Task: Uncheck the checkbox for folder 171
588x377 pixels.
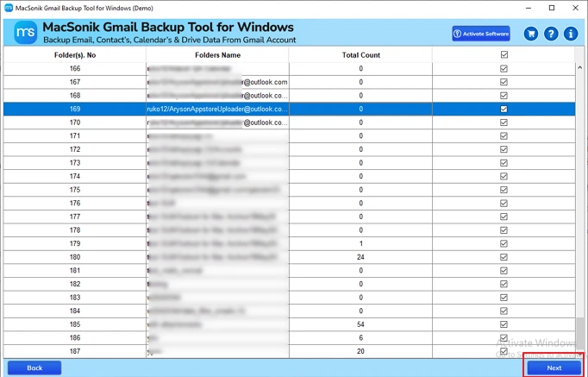Action: click(504, 135)
